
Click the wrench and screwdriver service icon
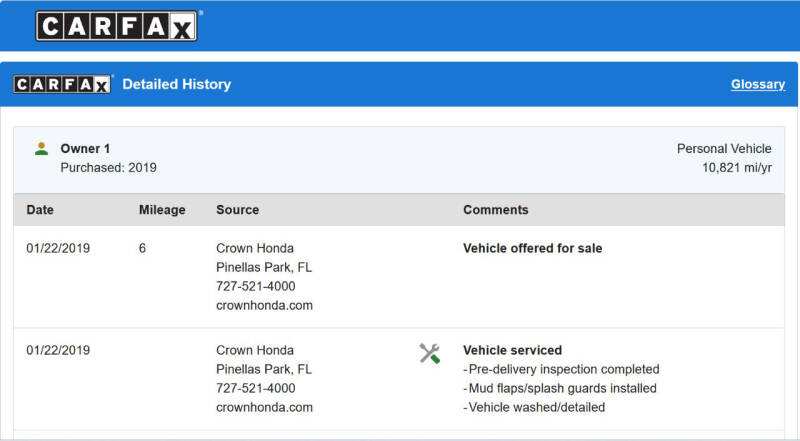[430, 353]
